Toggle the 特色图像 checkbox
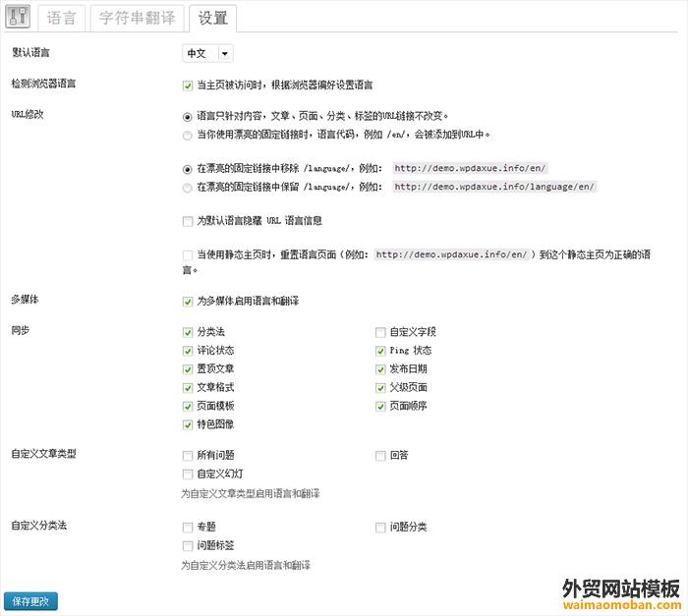This screenshot has height=616, width=688. click(188, 424)
